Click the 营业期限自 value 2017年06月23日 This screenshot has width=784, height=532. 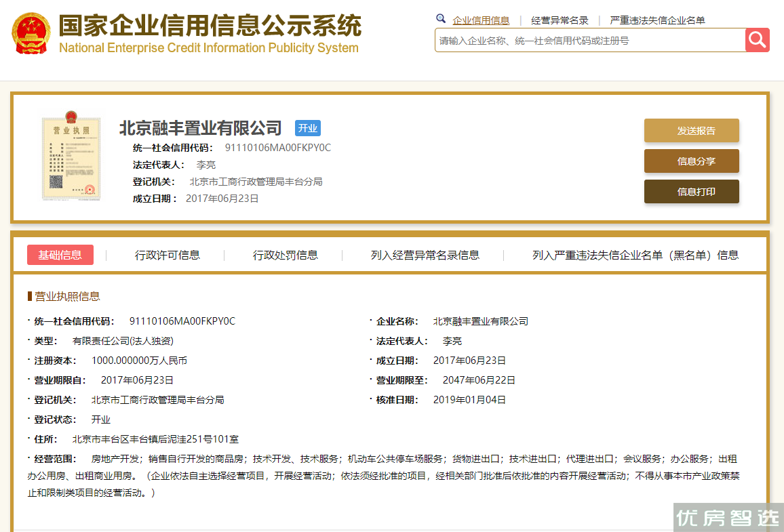(137, 380)
